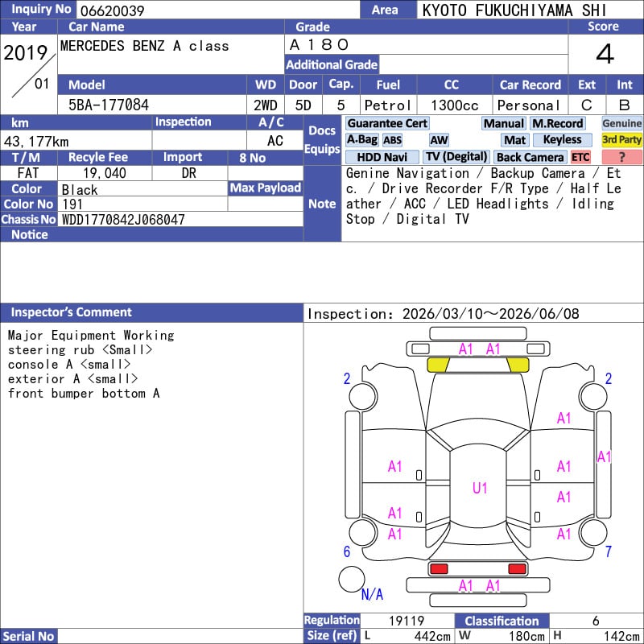Image resolution: width=644 pixels, height=644 pixels.
Task: Select the ABS equipment badge
Action: point(392,140)
